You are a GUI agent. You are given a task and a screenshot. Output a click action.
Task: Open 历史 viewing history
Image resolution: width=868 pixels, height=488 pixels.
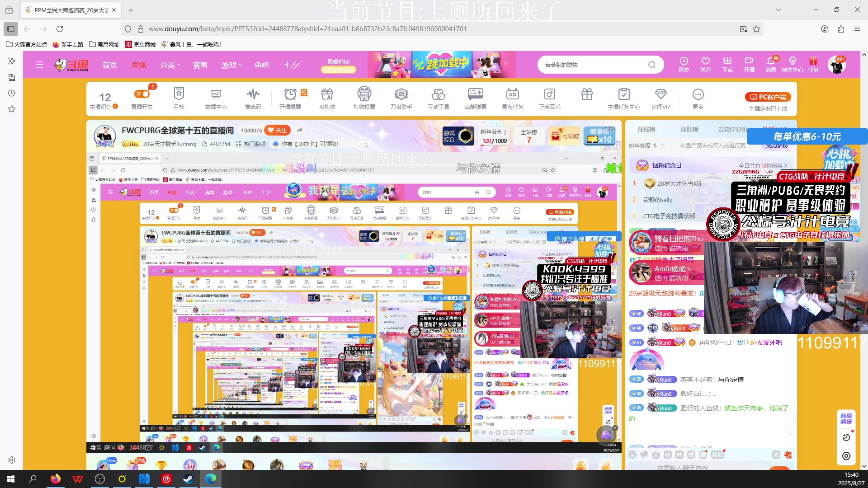click(x=684, y=65)
